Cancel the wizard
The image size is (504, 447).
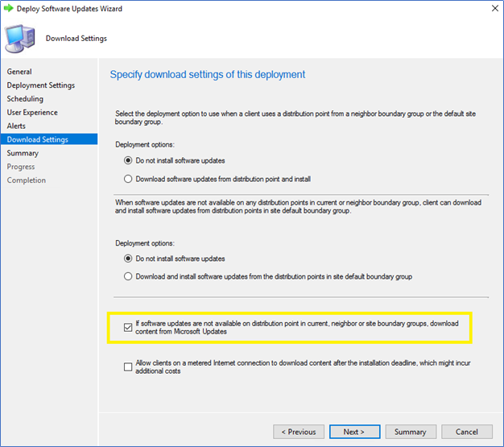coord(467,432)
